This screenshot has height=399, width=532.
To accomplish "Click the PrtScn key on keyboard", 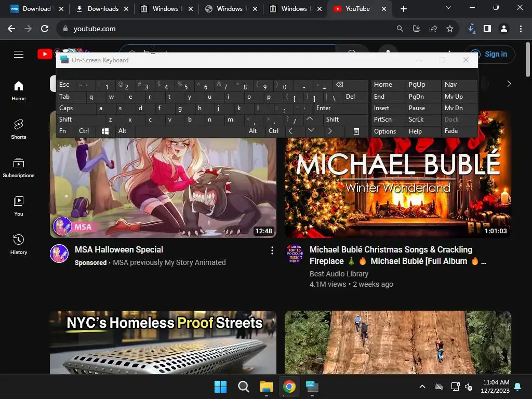I will pos(388,119).
